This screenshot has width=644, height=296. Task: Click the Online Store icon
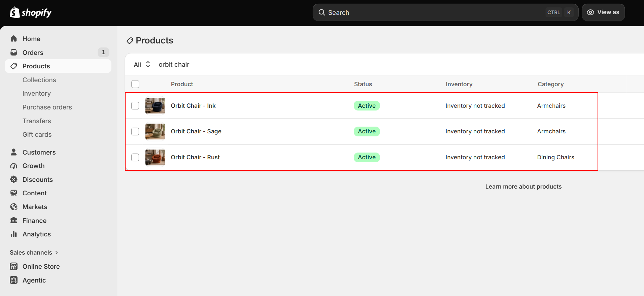(14, 266)
